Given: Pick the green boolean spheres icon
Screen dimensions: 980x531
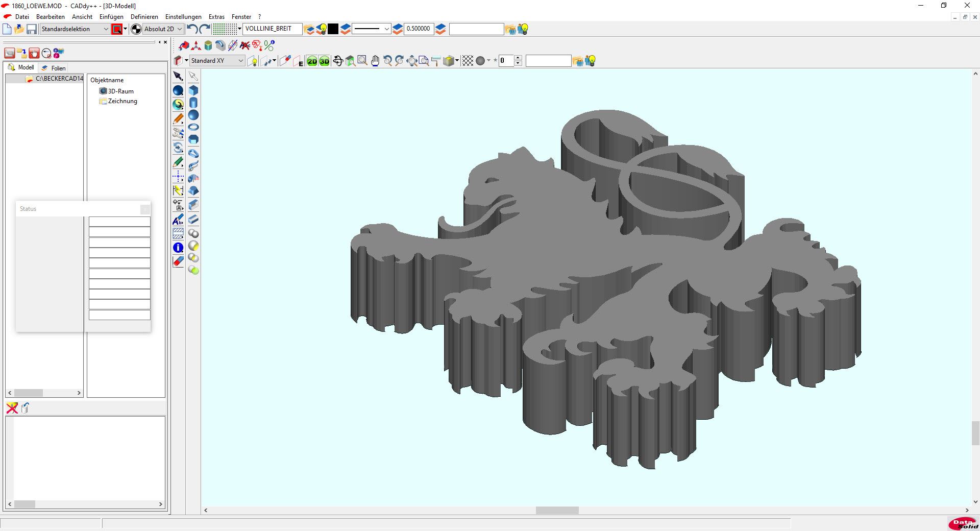Looking at the screenshot, I should pyautogui.click(x=193, y=270).
